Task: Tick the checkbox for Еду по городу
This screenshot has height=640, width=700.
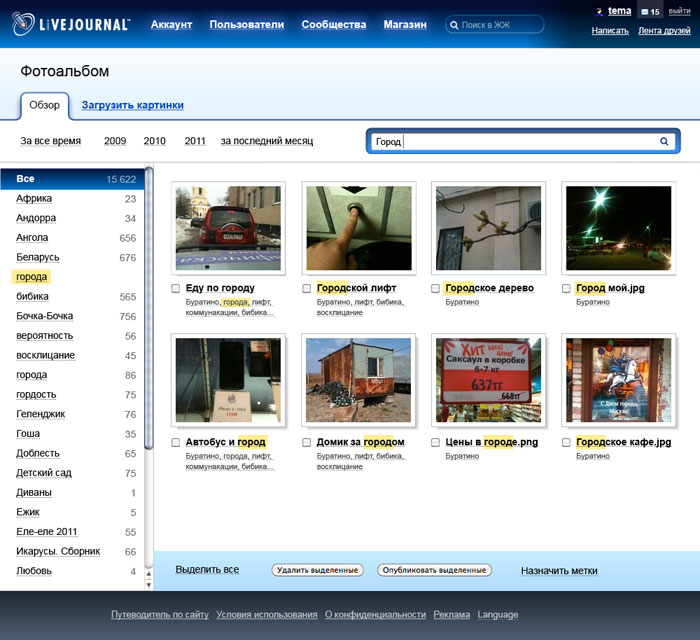Action: coord(177,288)
